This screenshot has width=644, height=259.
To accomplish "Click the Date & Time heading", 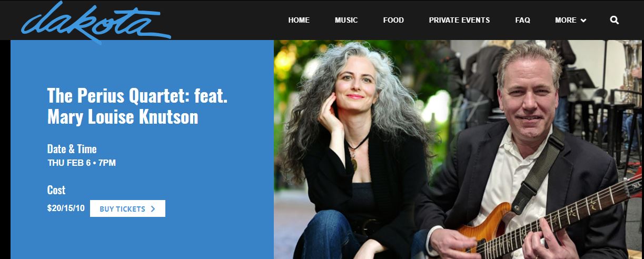I will (72, 148).
